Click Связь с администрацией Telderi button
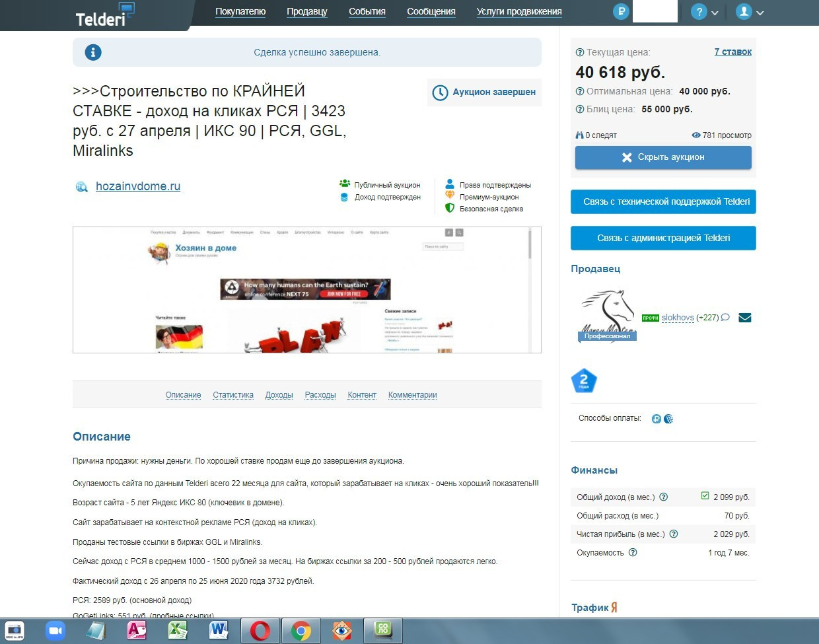The height and width of the screenshot is (644, 819). [663, 238]
